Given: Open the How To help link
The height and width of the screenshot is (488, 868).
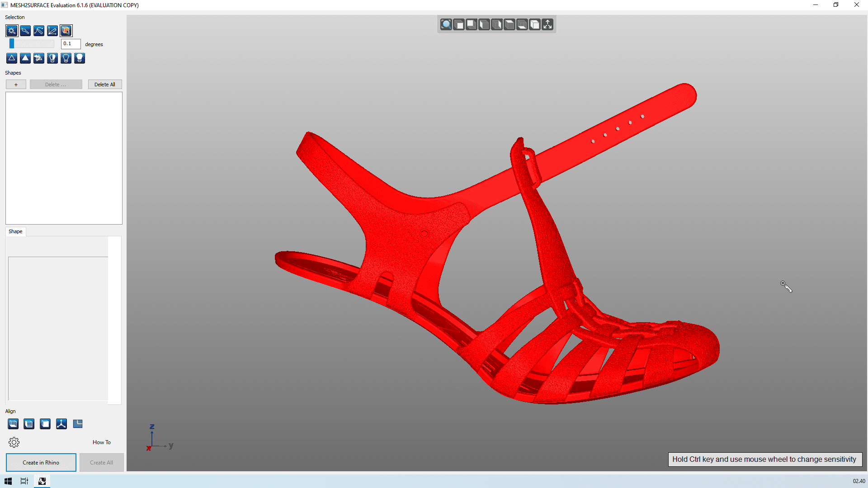Looking at the screenshot, I should pos(101,442).
